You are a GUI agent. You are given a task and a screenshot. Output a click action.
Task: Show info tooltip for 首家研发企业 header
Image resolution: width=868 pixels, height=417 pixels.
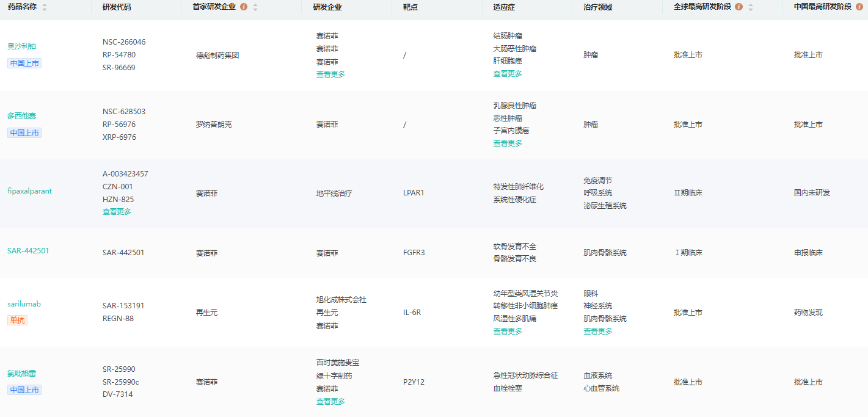(244, 7)
